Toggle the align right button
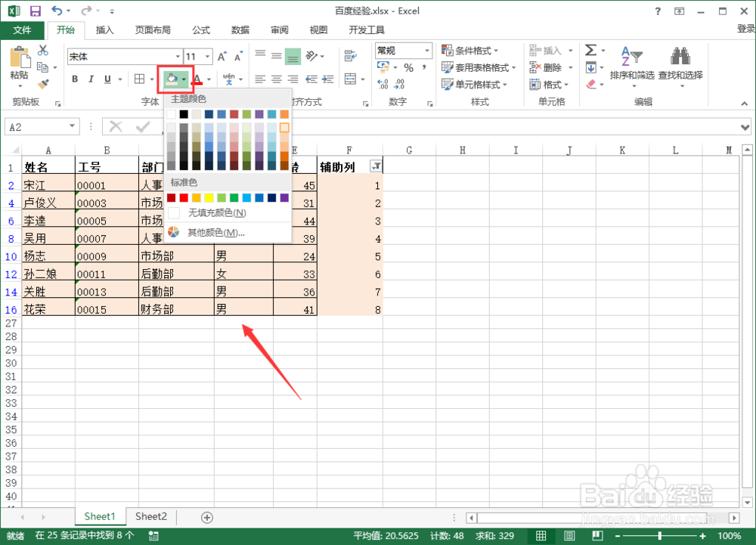Image resolution: width=756 pixels, height=545 pixels. tap(293, 79)
